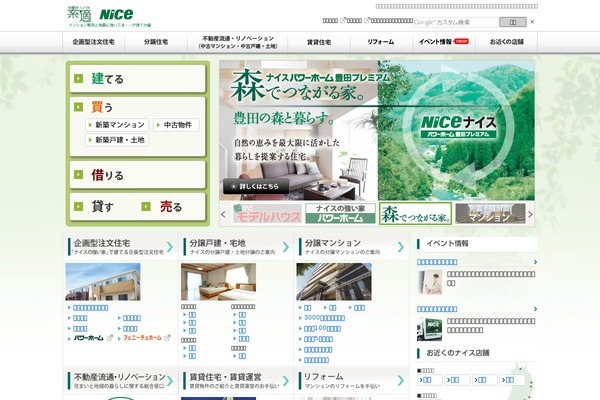The image size is (600, 400).
Task: Select the 売る option
Action: click(x=162, y=207)
